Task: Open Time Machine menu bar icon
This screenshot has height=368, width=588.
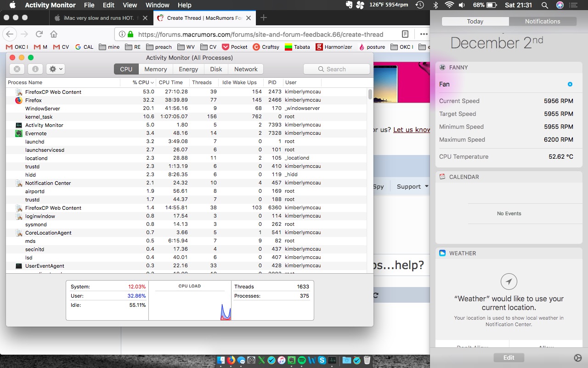Action: (419, 5)
